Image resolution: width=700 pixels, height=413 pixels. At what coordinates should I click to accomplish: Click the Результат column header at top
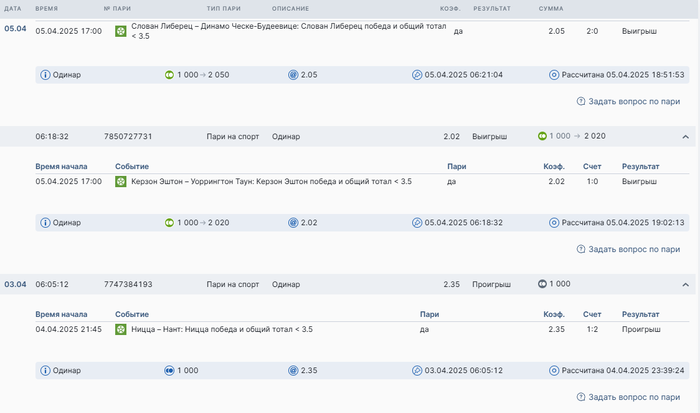(492, 8)
